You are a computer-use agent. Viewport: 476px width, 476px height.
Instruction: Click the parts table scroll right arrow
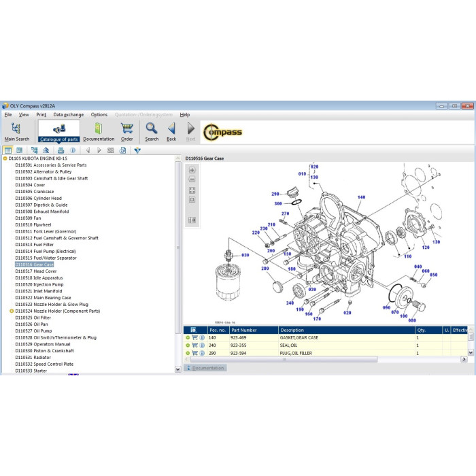[x=464, y=360]
